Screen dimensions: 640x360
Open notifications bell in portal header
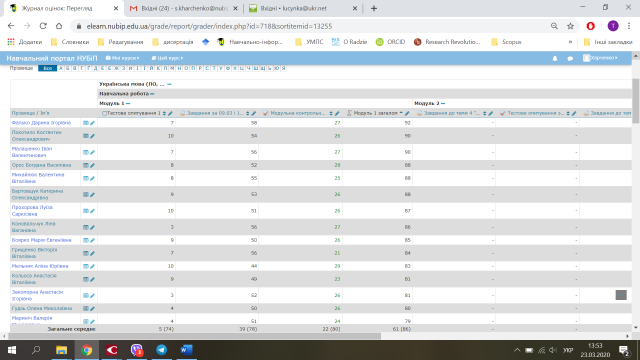(x=555, y=58)
